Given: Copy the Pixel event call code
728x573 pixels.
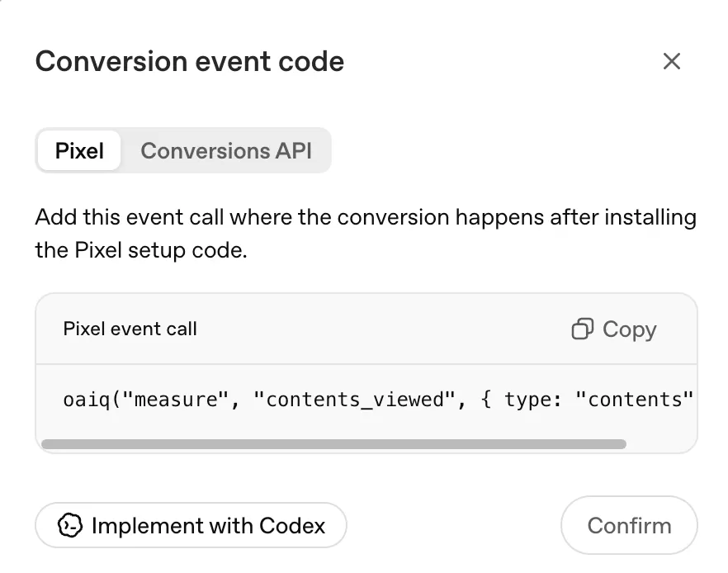Looking at the screenshot, I should click(614, 329).
